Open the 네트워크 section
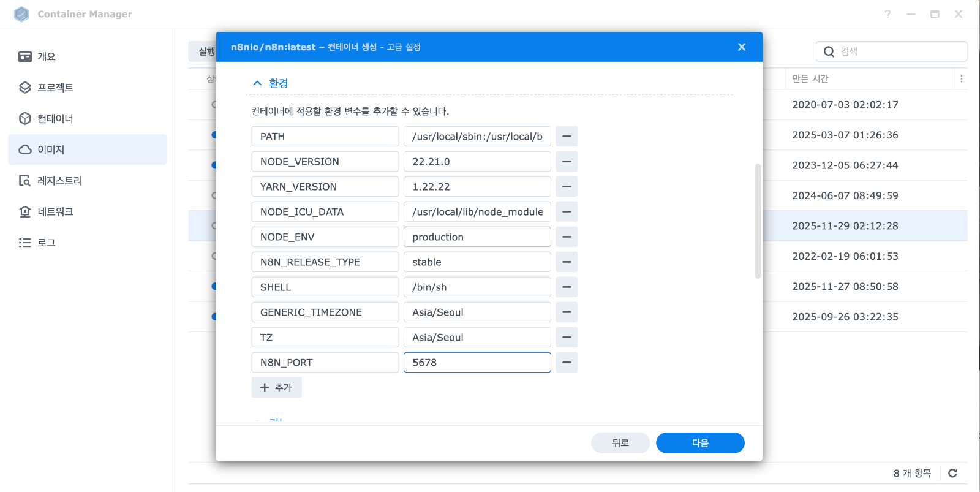 point(87,212)
